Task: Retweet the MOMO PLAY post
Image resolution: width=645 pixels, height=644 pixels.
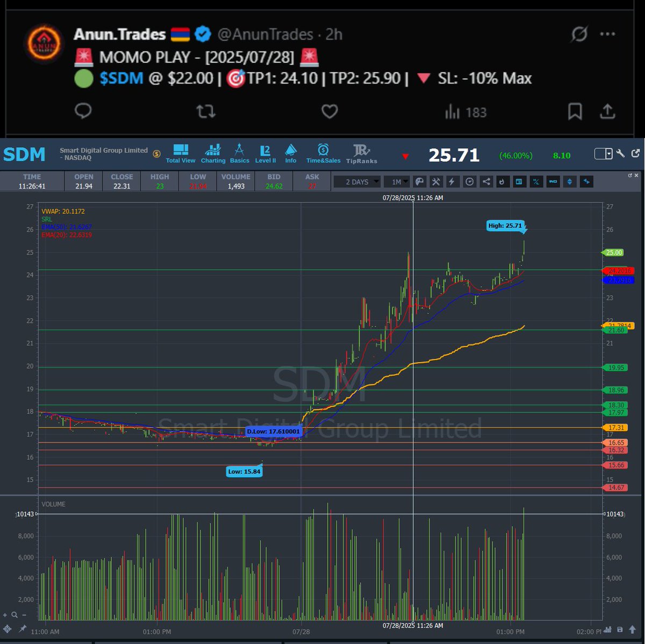Action: pyautogui.click(x=205, y=111)
